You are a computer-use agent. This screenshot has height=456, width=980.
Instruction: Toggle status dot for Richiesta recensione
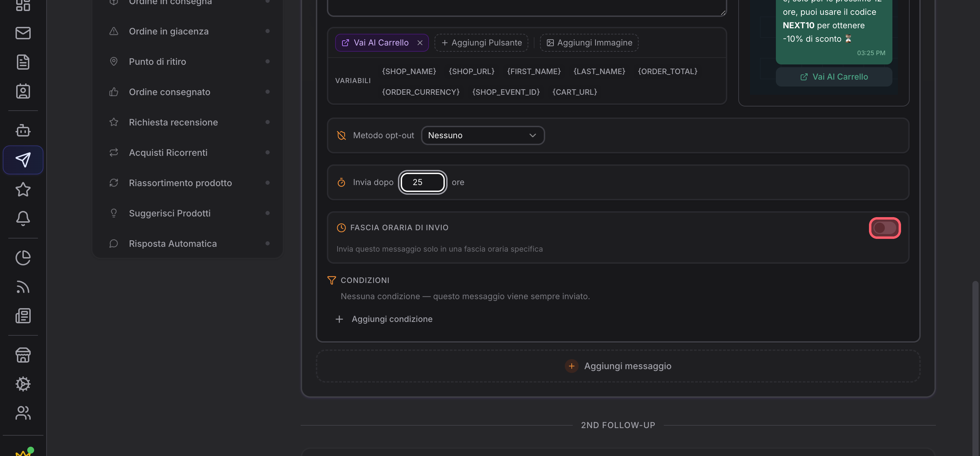click(x=268, y=122)
